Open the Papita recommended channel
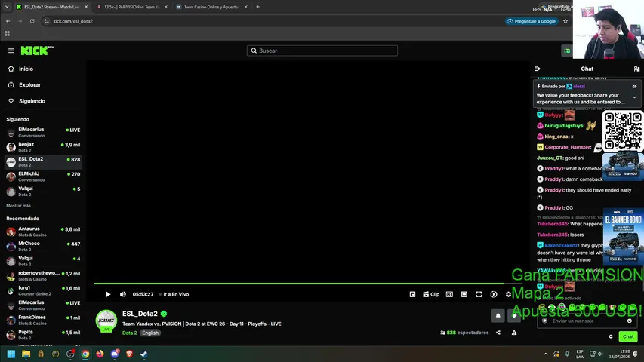This screenshot has width=644, height=362. tap(43, 335)
